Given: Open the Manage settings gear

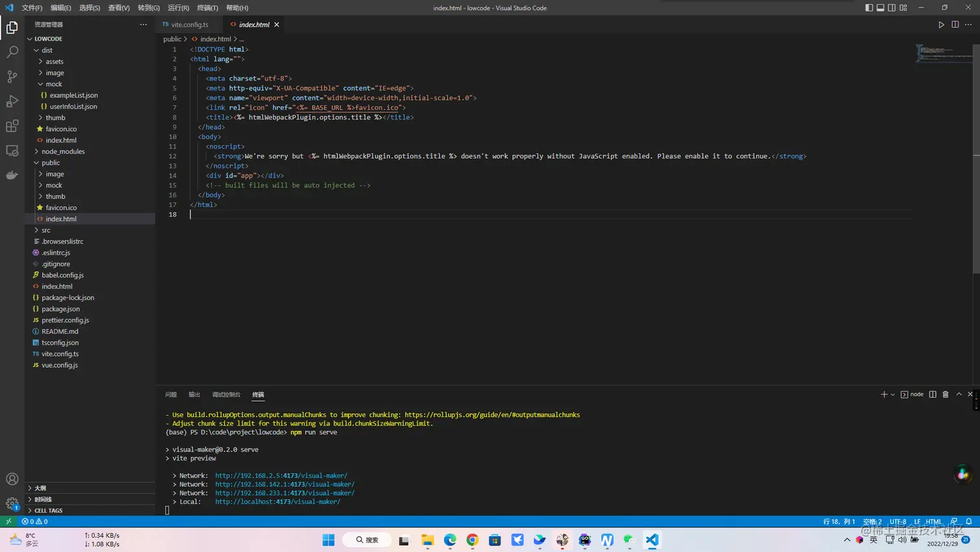Looking at the screenshot, I should pyautogui.click(x=12, y=503).
